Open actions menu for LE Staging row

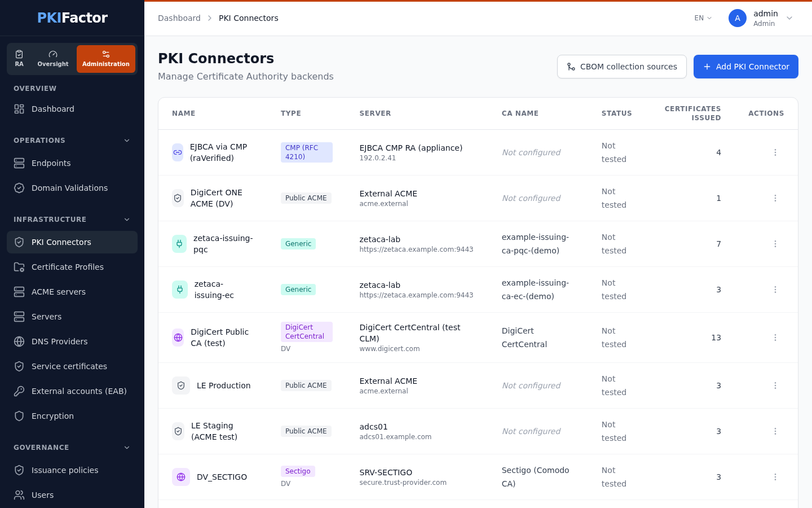tap(775, 431)
